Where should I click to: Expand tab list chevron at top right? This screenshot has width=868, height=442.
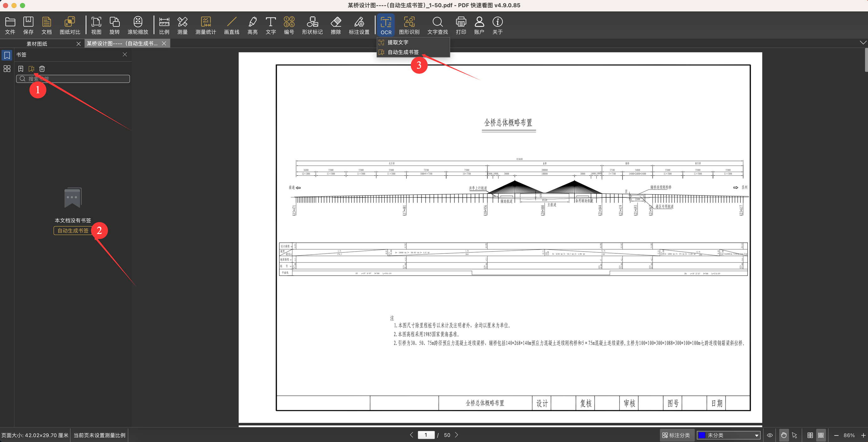863,42
